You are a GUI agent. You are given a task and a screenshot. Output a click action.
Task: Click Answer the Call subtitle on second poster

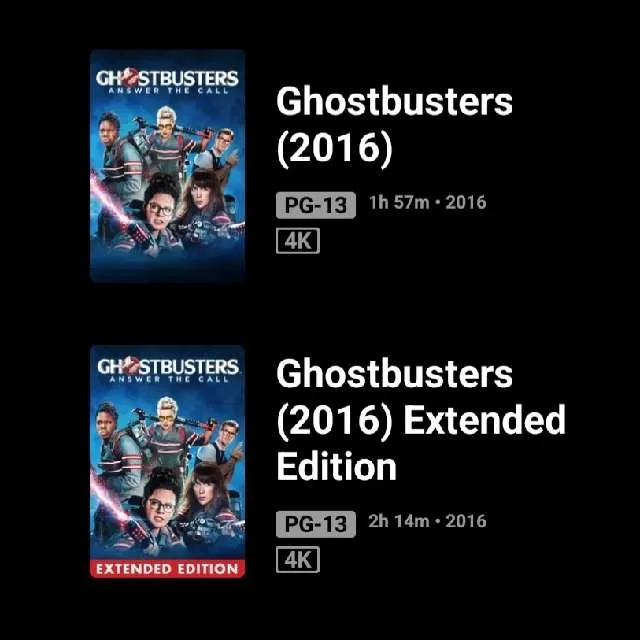(169, 379)
